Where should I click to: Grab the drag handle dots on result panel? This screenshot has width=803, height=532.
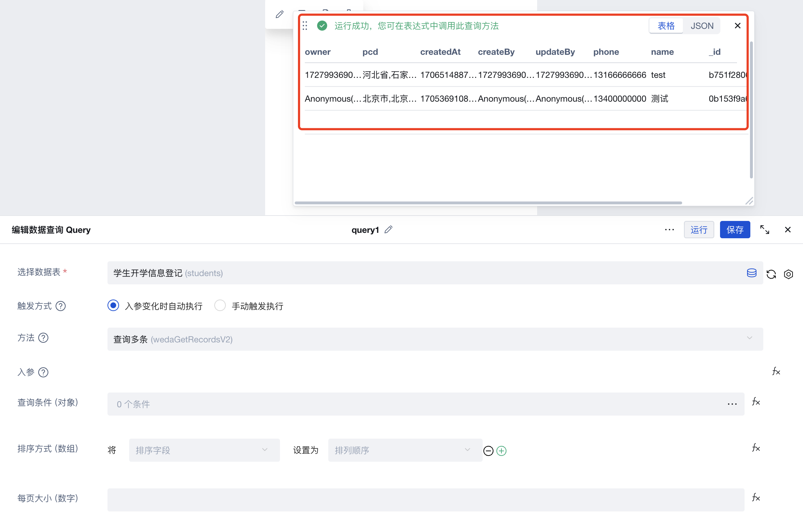coord(305,26)
